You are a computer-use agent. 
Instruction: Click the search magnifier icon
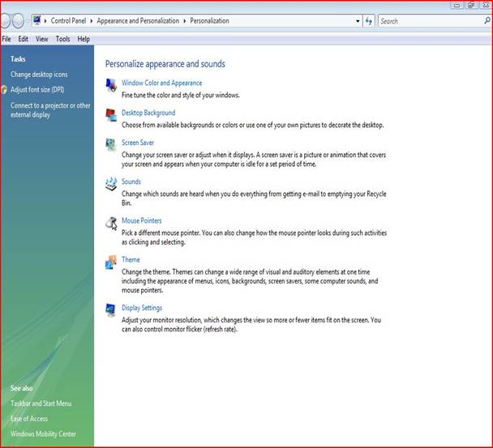click(487, 21)
